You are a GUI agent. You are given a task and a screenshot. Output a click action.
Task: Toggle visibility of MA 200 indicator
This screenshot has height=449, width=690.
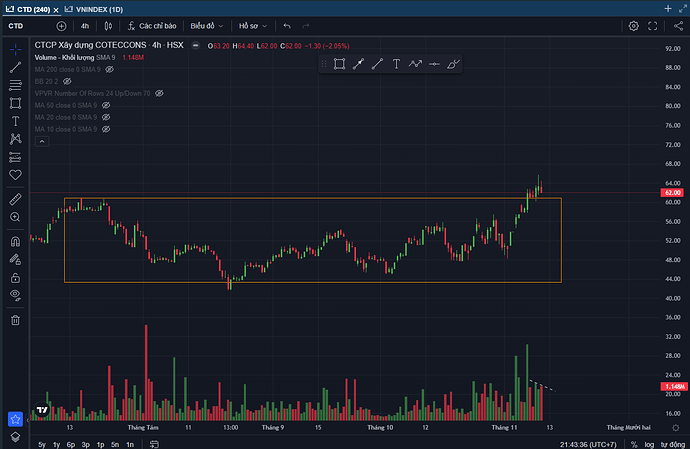click(x=110, y=69)
